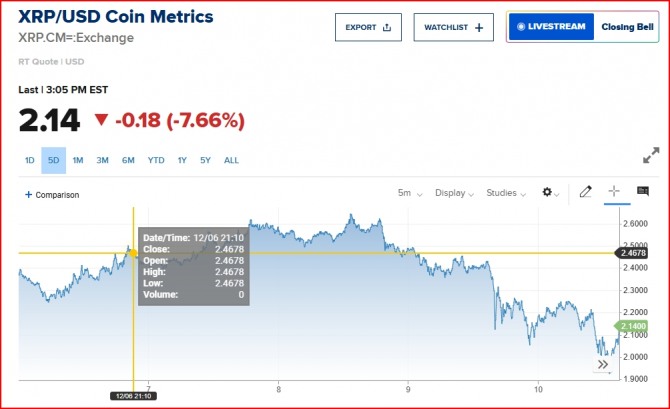Screen dimensions: 670x409
Task: Open the 5m interval dropdown
Action: pyautogui.click(x=409, y=193)
